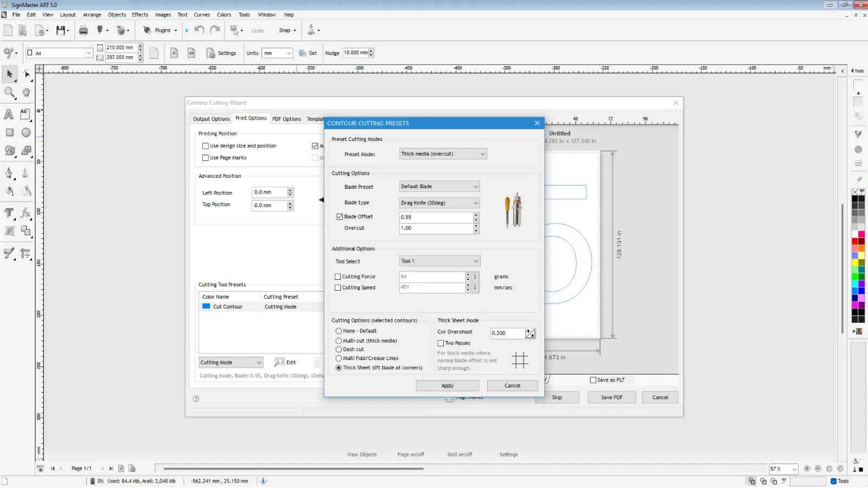
Task: Select Multi Fold/Crease Lines option
Action: tap(339, 358)
